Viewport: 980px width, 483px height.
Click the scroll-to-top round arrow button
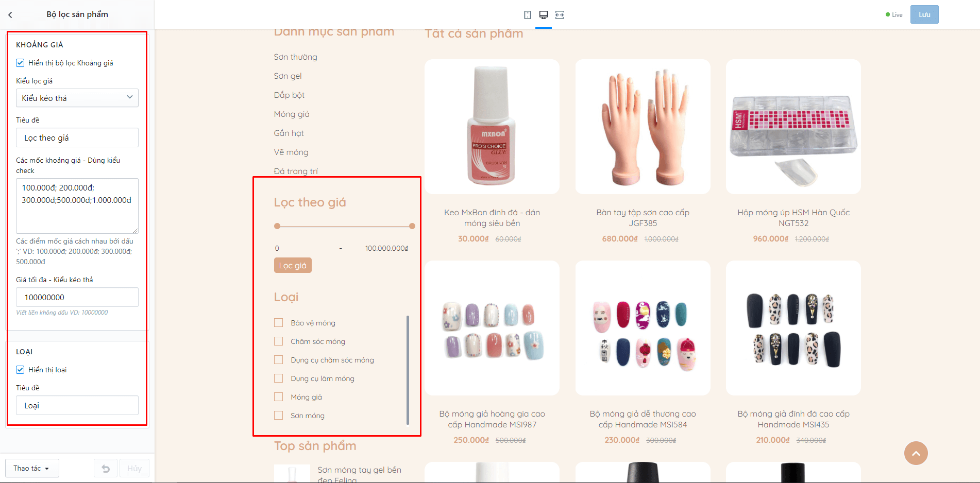pos(916,453)
